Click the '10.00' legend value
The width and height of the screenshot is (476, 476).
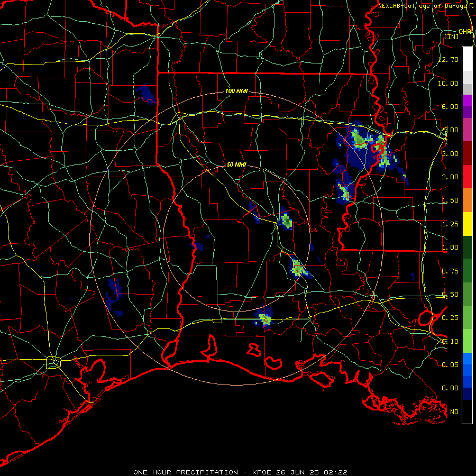pos(448,83)
